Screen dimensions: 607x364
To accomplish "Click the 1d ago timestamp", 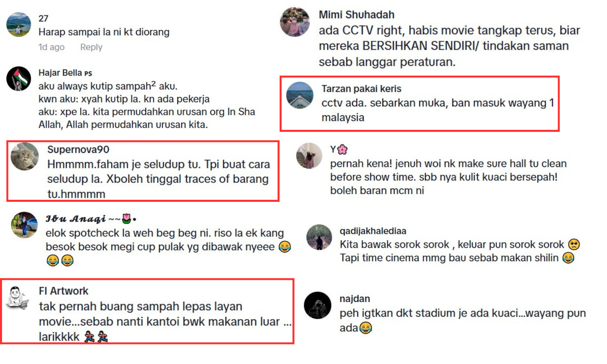I will 51,47.
